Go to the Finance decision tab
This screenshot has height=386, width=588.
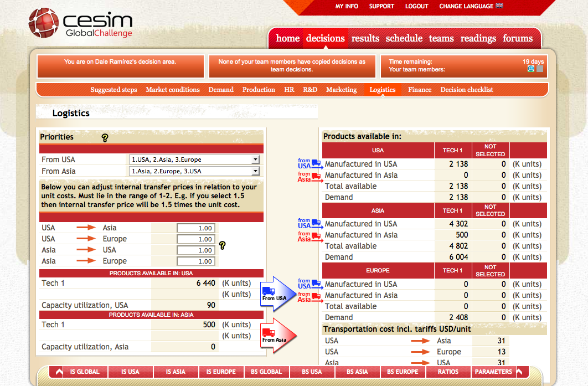click(x=420, y=90)
